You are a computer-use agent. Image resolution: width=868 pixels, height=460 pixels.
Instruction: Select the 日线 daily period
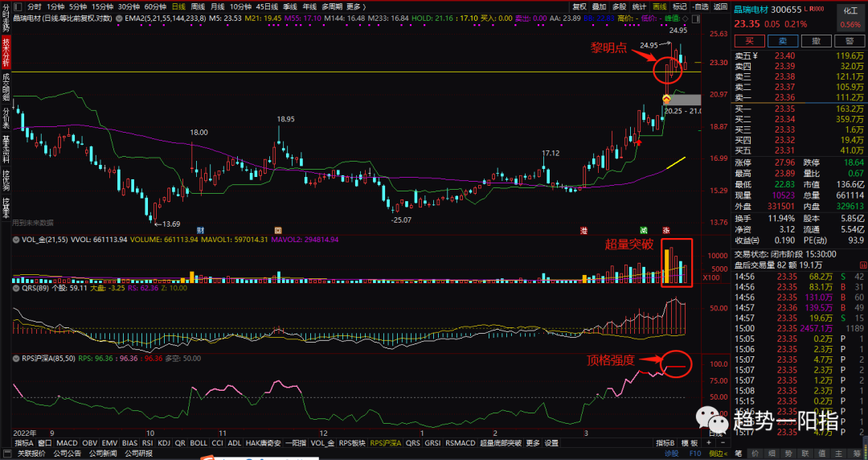178,6
